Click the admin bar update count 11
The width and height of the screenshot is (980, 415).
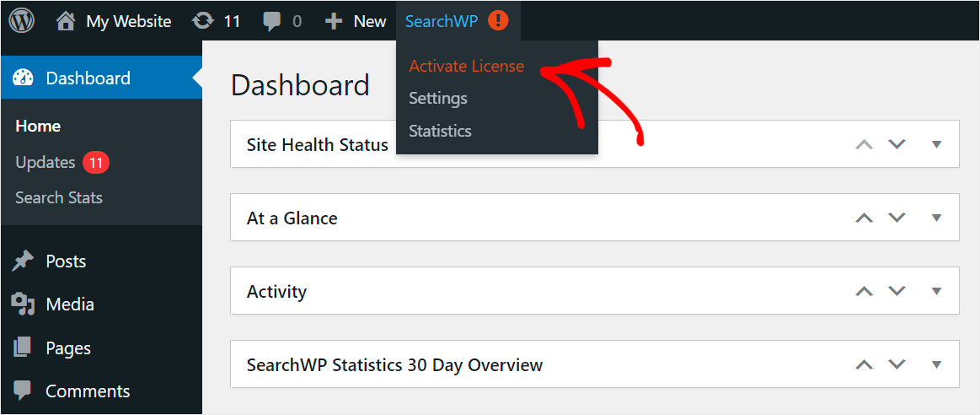(x=232, y=21)
